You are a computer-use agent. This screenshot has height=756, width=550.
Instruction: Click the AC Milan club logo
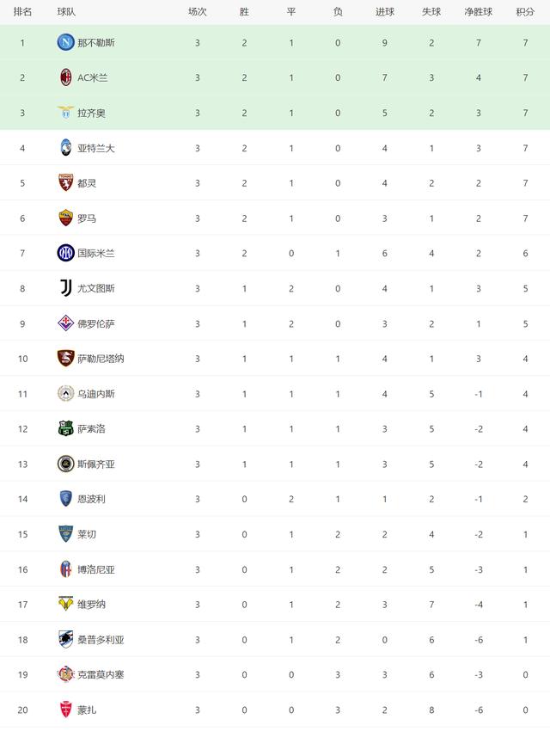(65, 77)
